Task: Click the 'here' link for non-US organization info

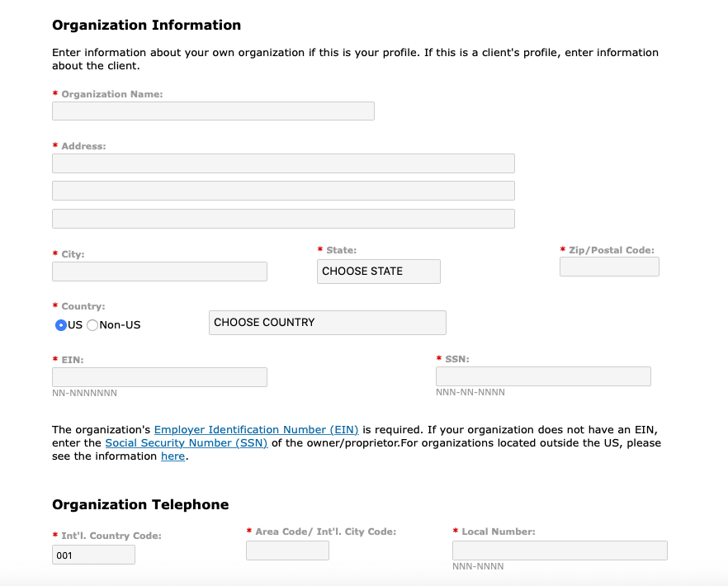Action: click(x=173, y=456)
